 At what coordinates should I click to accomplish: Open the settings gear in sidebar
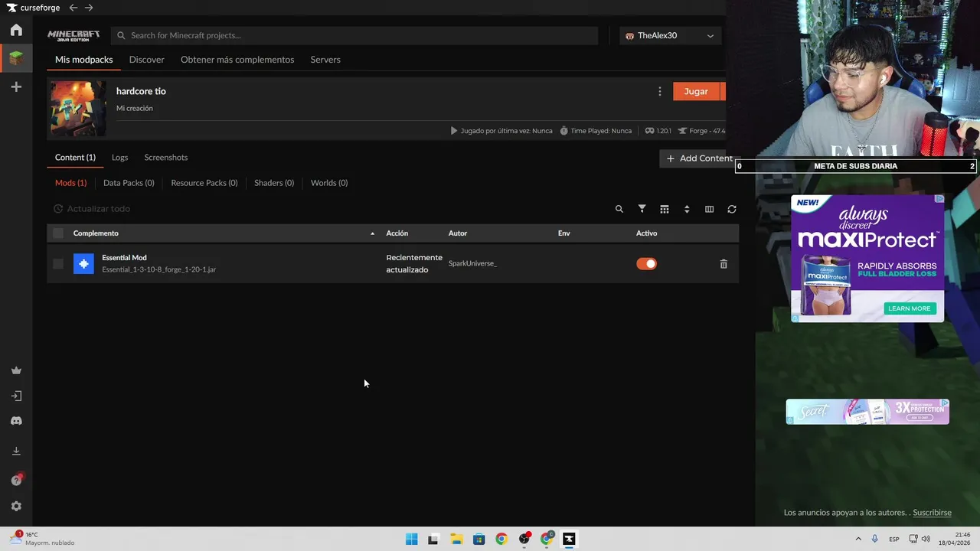[x=16, y=506]
